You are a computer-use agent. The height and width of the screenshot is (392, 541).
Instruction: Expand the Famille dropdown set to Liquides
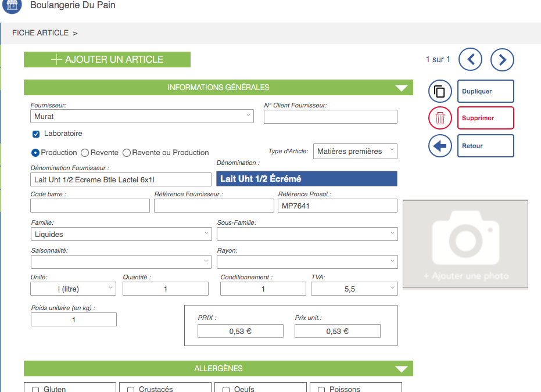point(121,235)
